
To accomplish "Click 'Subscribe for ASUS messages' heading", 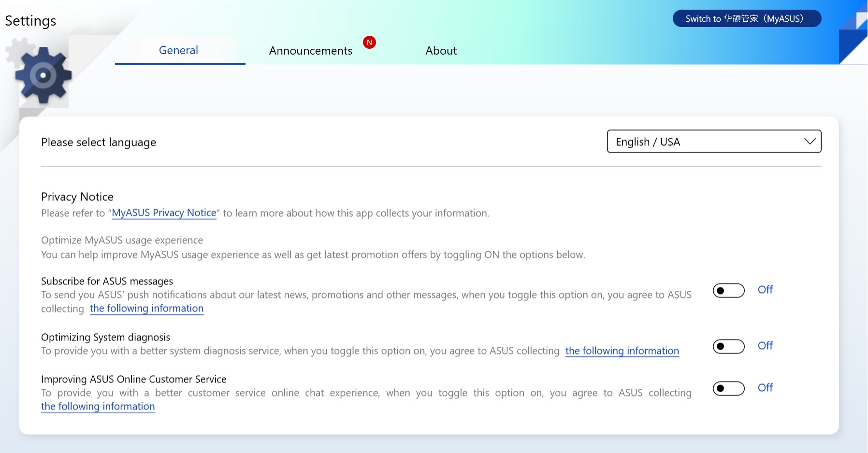I will pos(107,281).
